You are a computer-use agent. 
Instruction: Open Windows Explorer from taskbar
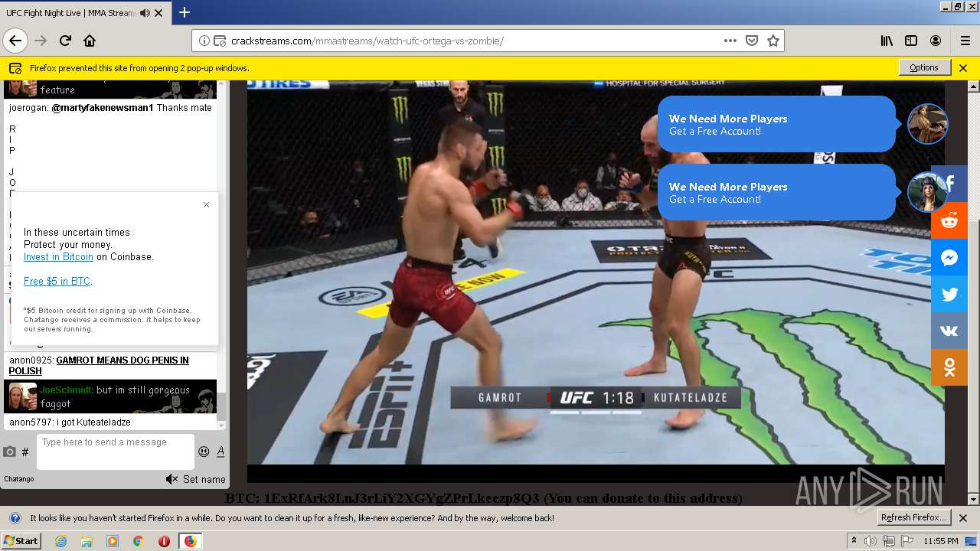[87, 541]
